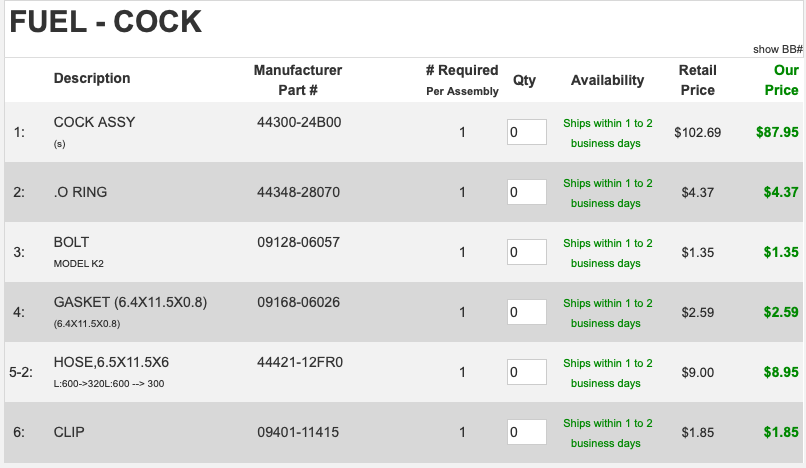
Task: Click the Qty field for COCK ASSY
Action: coord(526,132)
